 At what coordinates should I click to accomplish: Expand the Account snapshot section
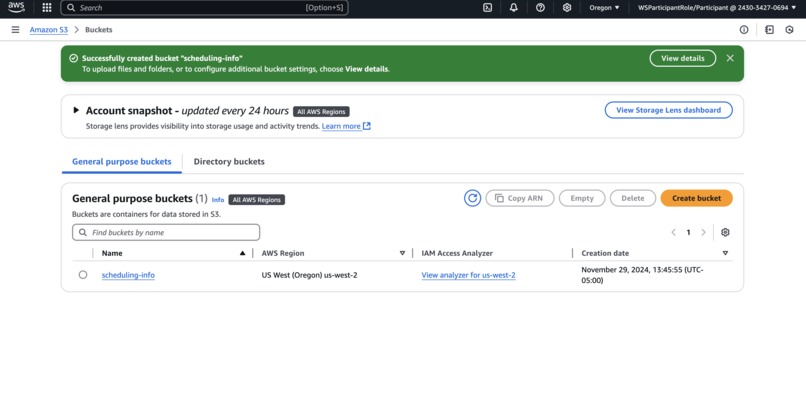click(x=76, y=110)
